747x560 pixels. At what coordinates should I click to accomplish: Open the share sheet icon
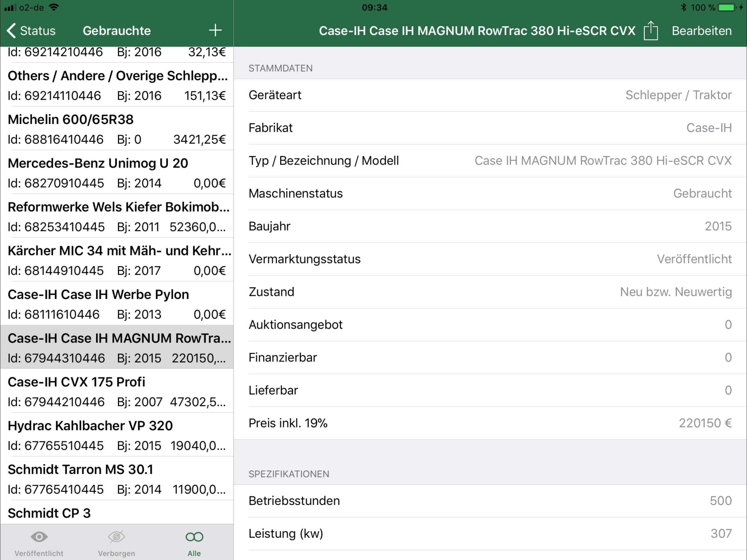[651, 31]
